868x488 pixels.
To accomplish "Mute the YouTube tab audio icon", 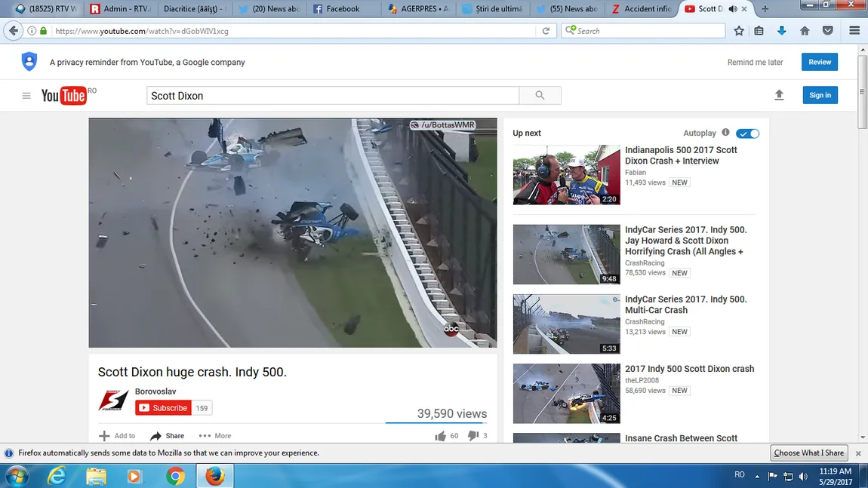I will (733, 9).
